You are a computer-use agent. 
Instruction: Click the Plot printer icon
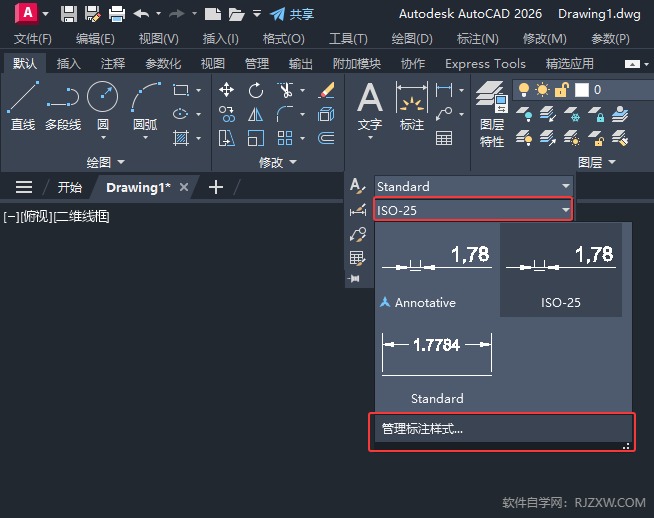tap(117, 14)
